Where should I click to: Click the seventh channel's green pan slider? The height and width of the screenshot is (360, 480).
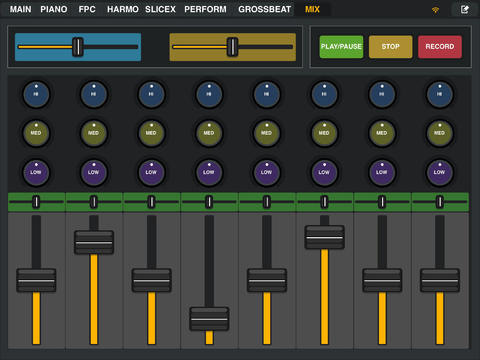tap(382, 202)
